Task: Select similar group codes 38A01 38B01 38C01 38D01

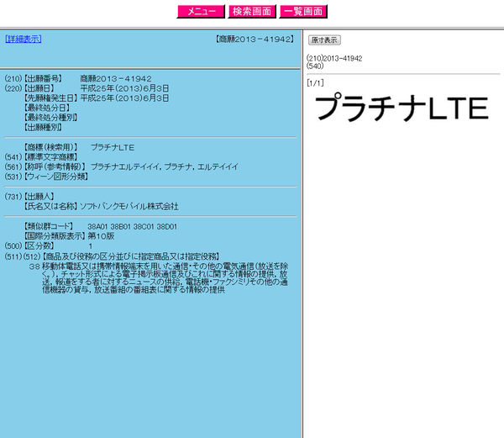Action: click(x=132, y=226)
